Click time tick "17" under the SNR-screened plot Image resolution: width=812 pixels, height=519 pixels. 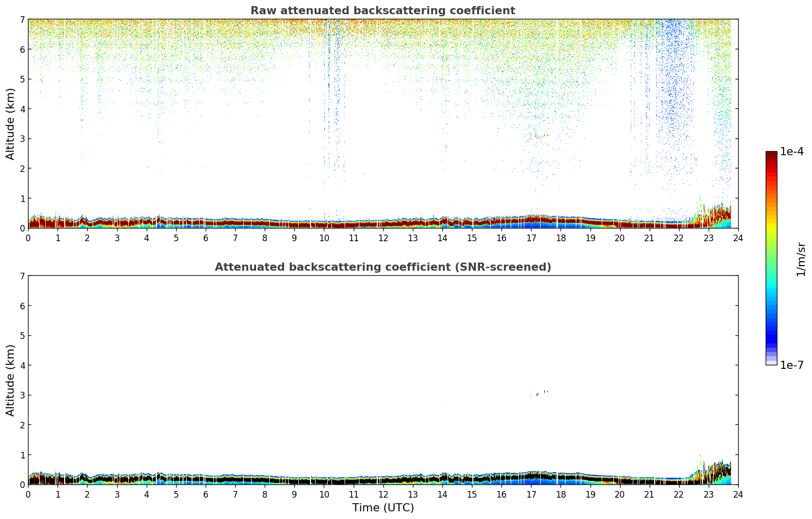tap(531, 494)
